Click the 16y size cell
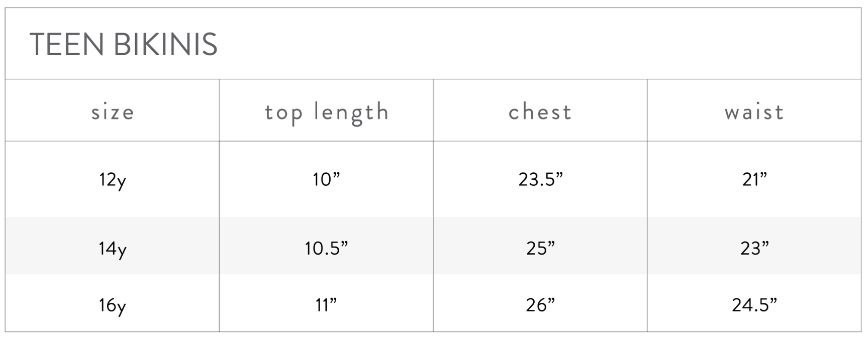Image resolution: width=868 pixels, height=339 pixels. click(113, 305)
